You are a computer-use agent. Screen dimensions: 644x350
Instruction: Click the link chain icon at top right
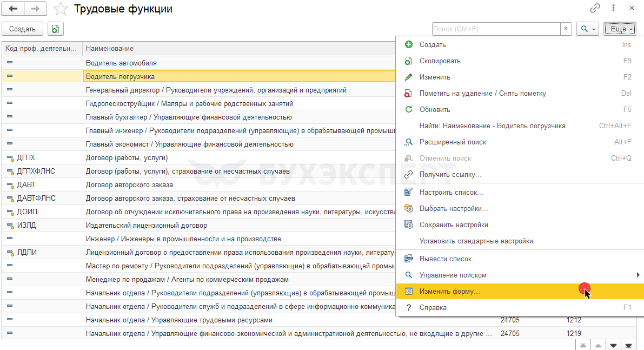point(595,8)
